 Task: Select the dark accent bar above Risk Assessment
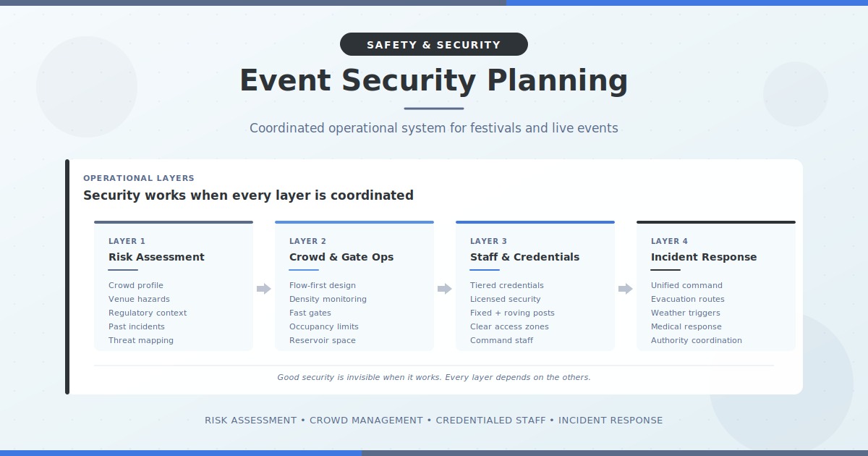(174, 222)
